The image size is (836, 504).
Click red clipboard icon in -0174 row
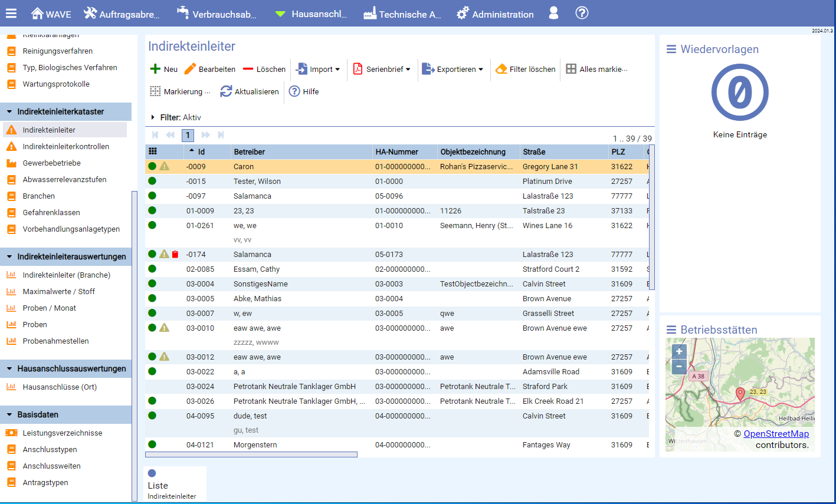pyautogui.click(x=175, y=255)
